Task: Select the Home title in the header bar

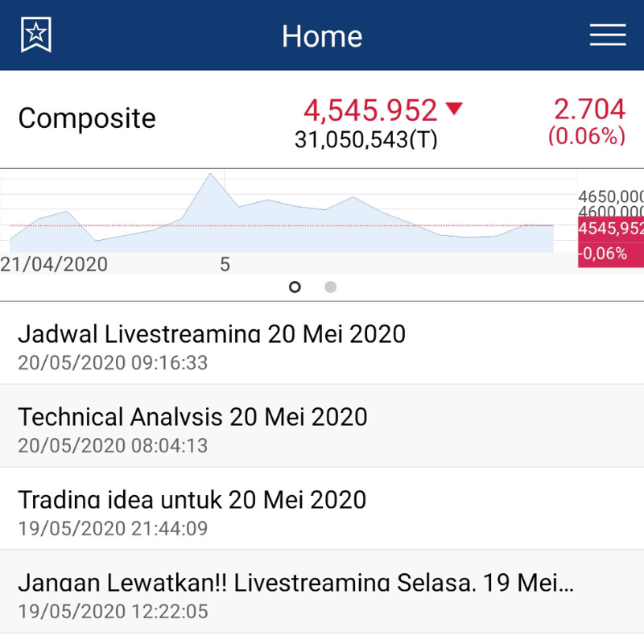Action: point(322,35)
